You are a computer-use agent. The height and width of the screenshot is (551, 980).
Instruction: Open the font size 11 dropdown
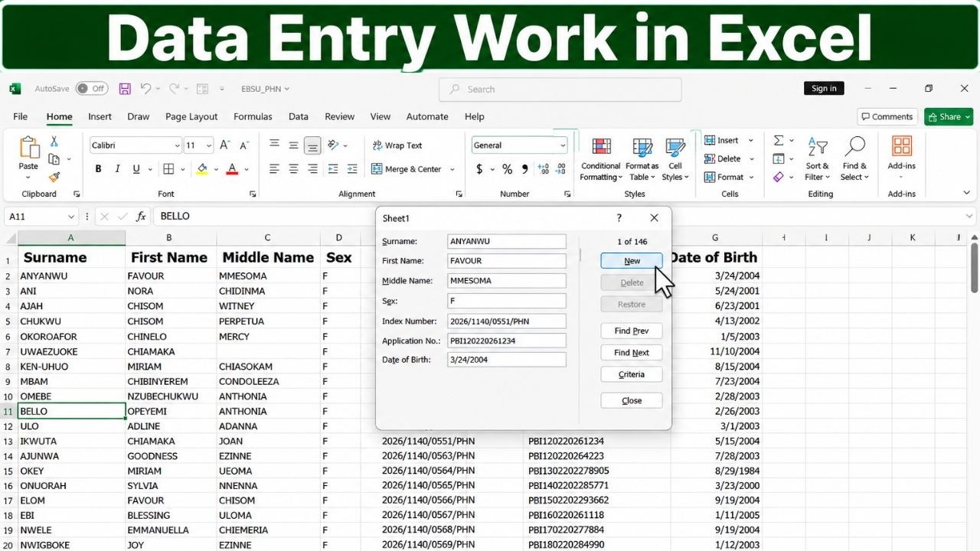pyautogui.click(x=209, y=145)
